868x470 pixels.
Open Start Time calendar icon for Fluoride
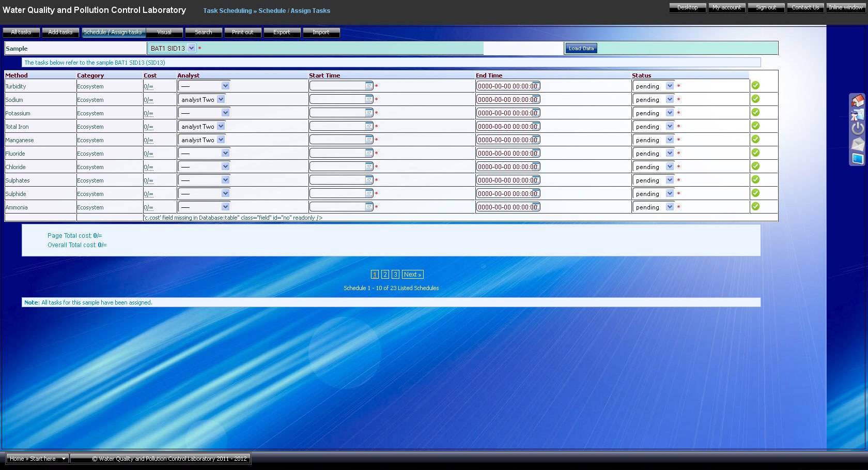click(x=369, y=153)
